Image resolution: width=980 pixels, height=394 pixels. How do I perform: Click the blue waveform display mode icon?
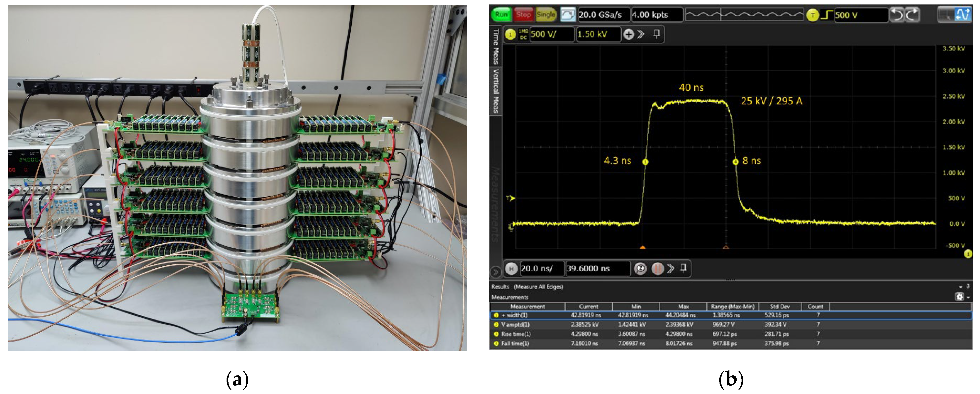click(963, 15)
